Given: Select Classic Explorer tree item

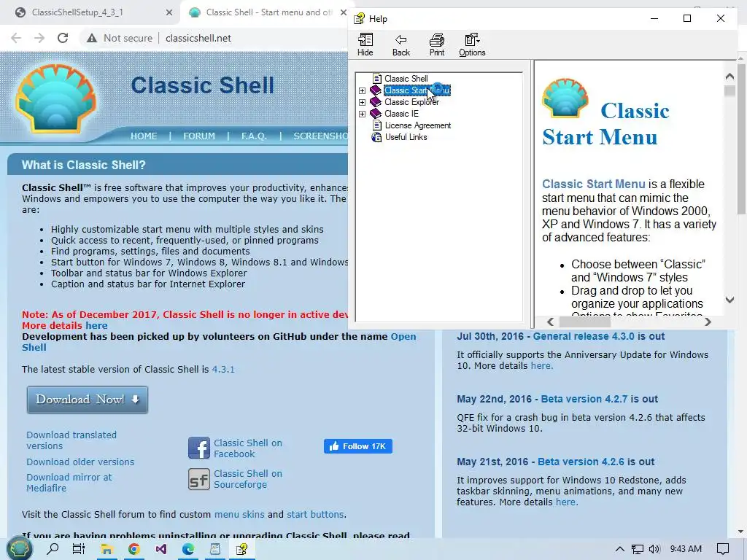Looking at the screenshot, I should pyautogui.click(x=411, y=102).
